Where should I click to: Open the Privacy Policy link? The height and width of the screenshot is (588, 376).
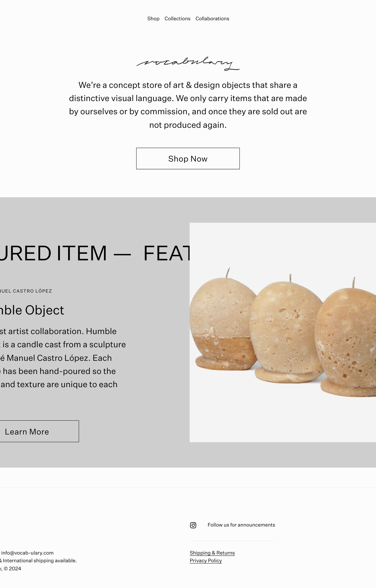click(x=206, y=561)
